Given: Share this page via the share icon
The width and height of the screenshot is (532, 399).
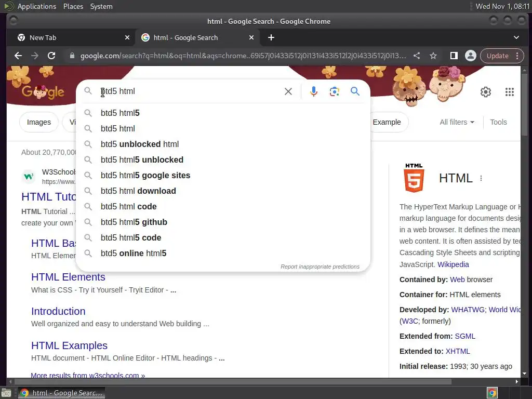Looking at the screenshot, I should click(417, 56).
